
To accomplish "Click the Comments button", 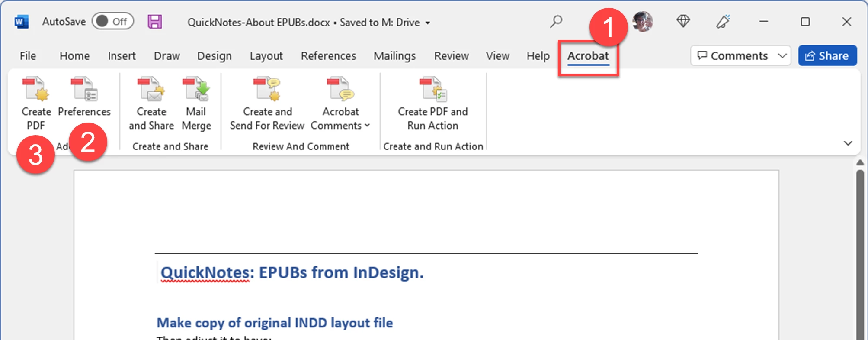I will 733,56.
